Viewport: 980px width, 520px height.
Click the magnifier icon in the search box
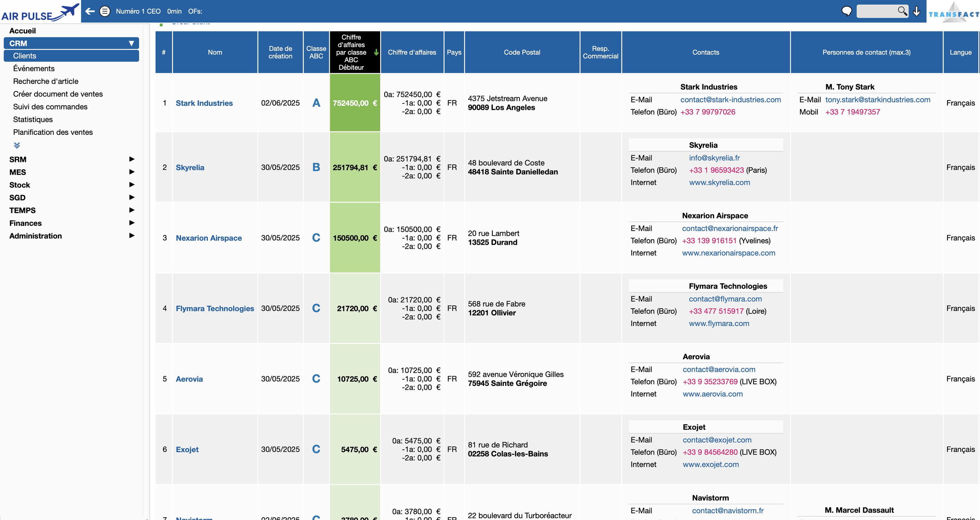tap(902, 11)
